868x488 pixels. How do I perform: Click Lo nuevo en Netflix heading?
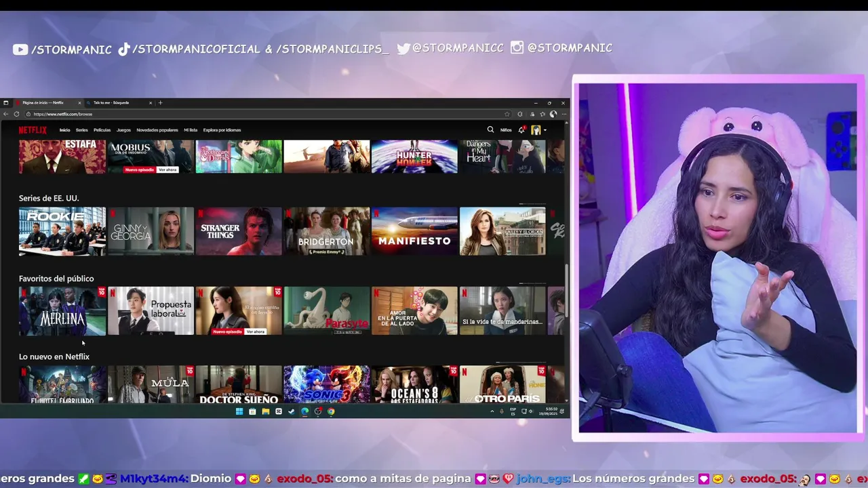tap(54, 357)
